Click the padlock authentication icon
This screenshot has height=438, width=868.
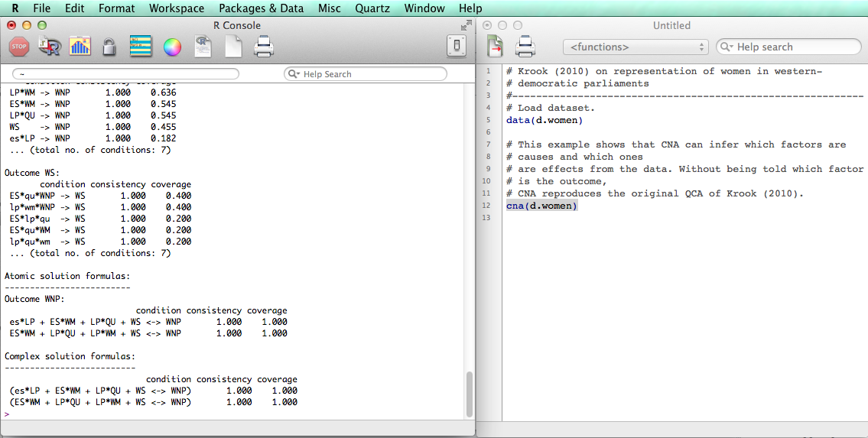[x=109, y=47]
